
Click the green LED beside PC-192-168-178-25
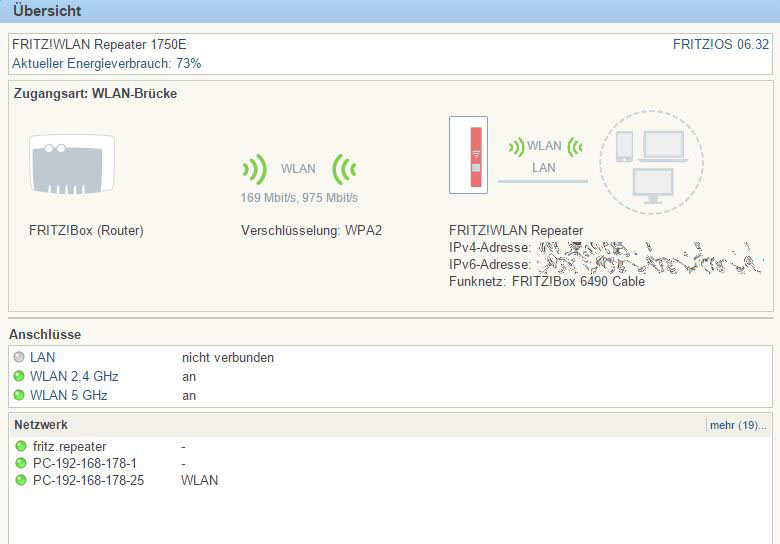pyautogui.click(x=21, y=480)
